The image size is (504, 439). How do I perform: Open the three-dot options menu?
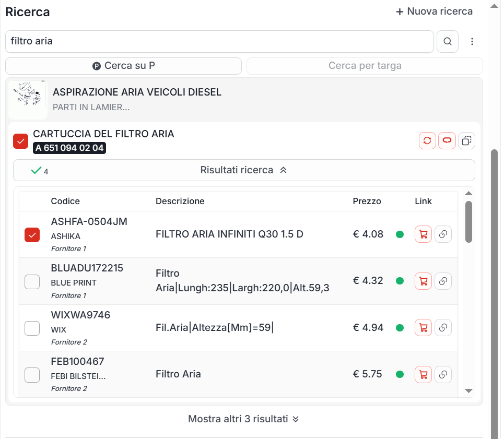472,41
